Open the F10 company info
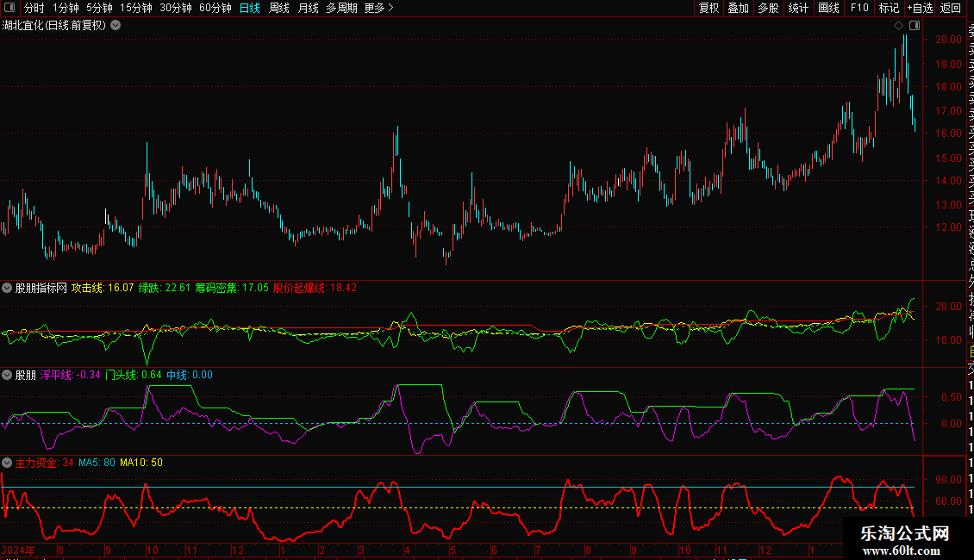 point(859,8)
